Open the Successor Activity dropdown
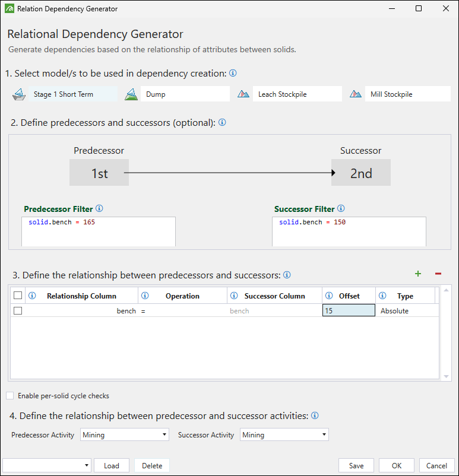Viewport: 459px width, 476px height. coord(284,435)
